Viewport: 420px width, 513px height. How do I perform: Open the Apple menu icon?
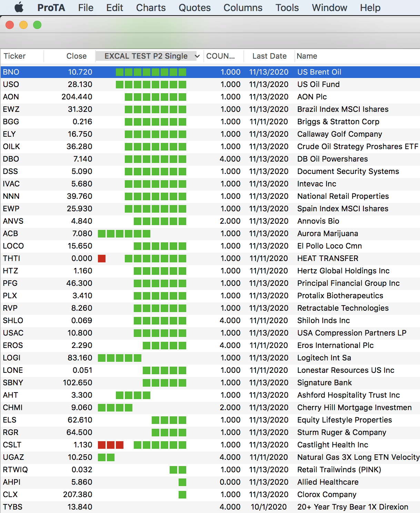click(19, 7)
